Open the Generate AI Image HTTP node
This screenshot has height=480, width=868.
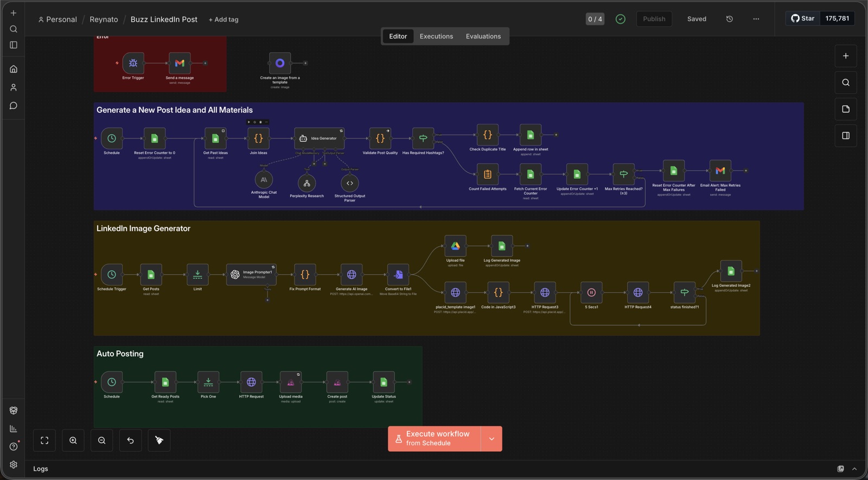[x=352, y=275]
